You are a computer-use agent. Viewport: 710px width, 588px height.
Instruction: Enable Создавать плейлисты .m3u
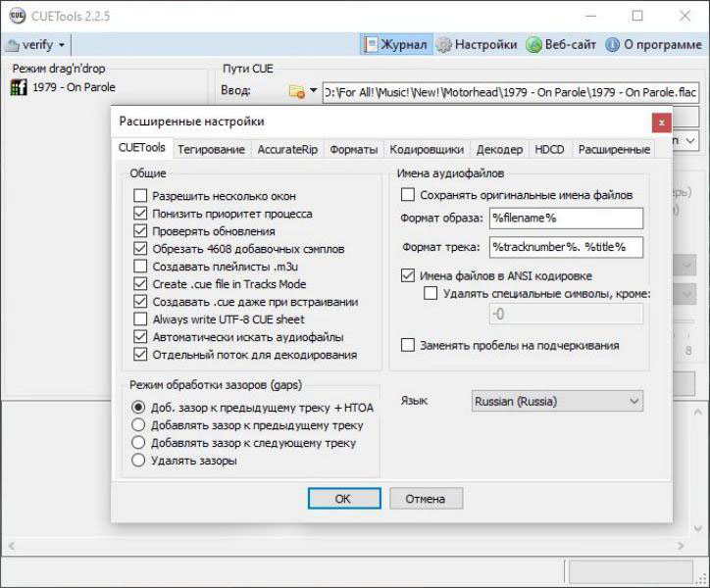pos(140,267)
